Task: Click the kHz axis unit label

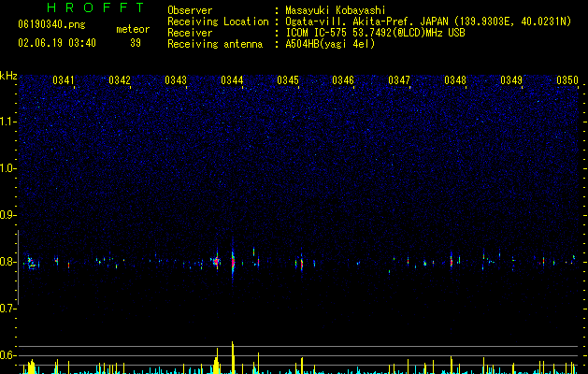Action: [8, 76]
